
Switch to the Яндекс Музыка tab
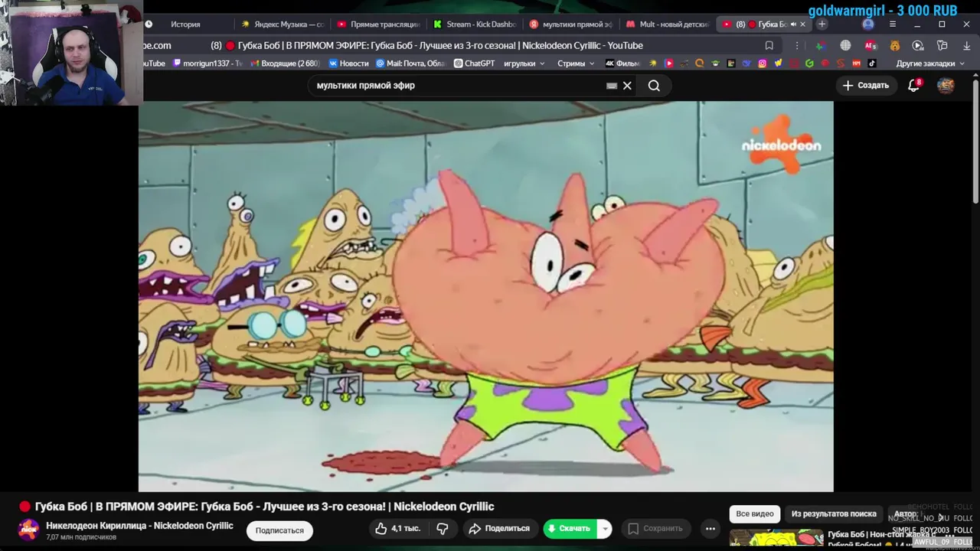283,24
